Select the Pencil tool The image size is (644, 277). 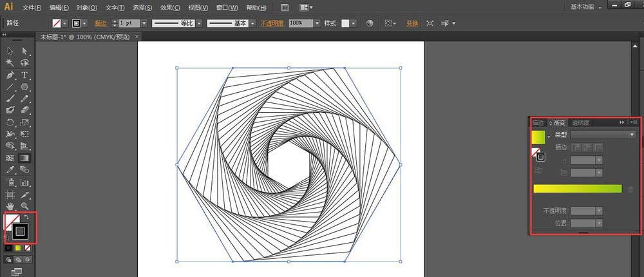click(x=24, y=99)
